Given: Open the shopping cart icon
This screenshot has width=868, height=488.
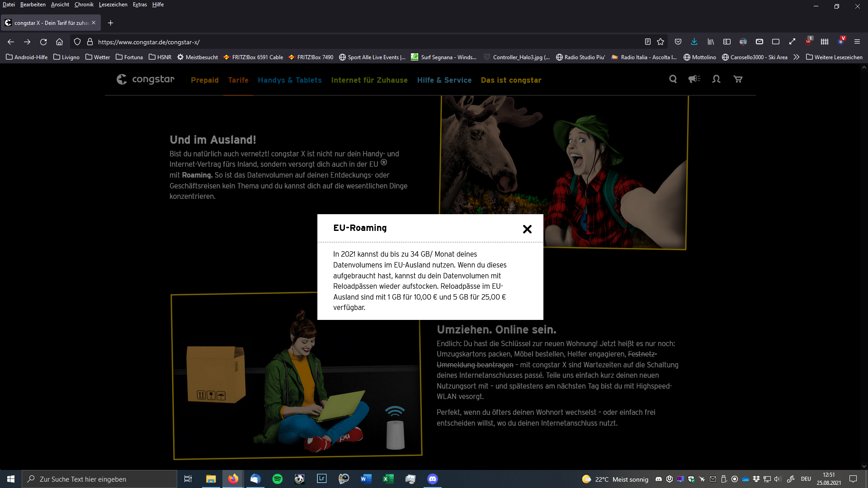Looking at the screenshot, I should click(738, 79).
